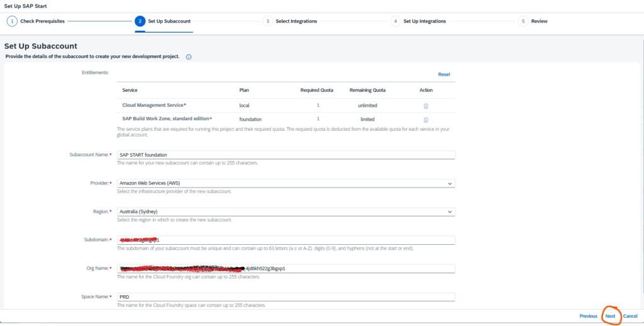Expand the Provider dropdown

[450, 183]
